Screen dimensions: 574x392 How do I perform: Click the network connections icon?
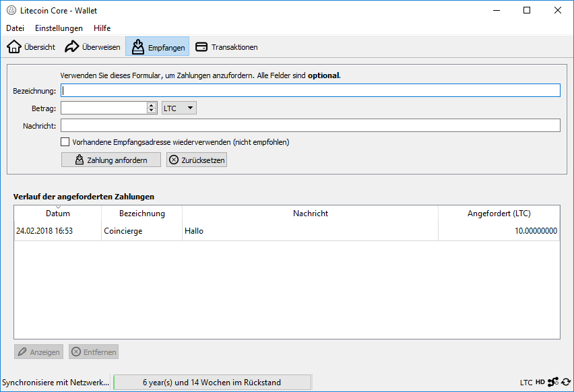[552, 383]
